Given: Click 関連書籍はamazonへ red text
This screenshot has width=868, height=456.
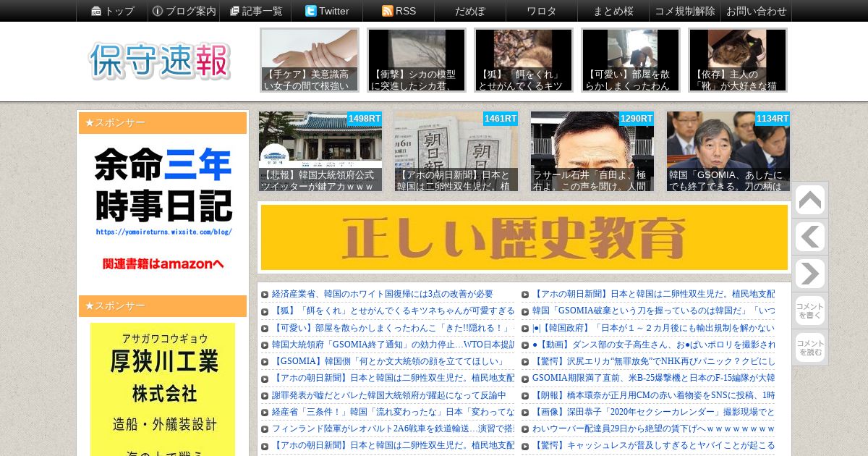Looking at the screenshot, I should pyautogui.click(x=163, y=264).
